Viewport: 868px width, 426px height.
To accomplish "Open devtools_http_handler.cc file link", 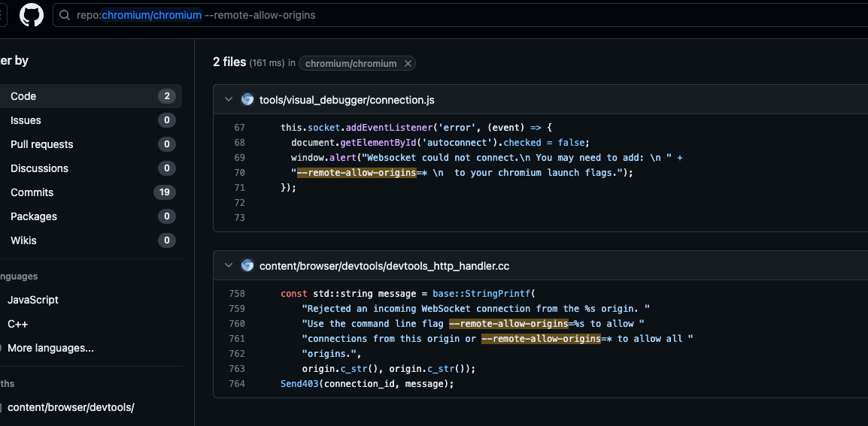I will pos(384,266).
